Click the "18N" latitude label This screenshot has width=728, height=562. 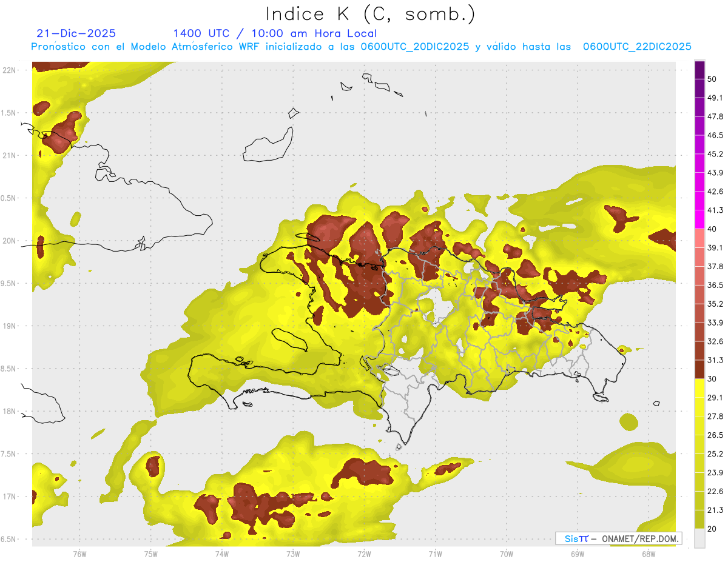click(9, 411)
